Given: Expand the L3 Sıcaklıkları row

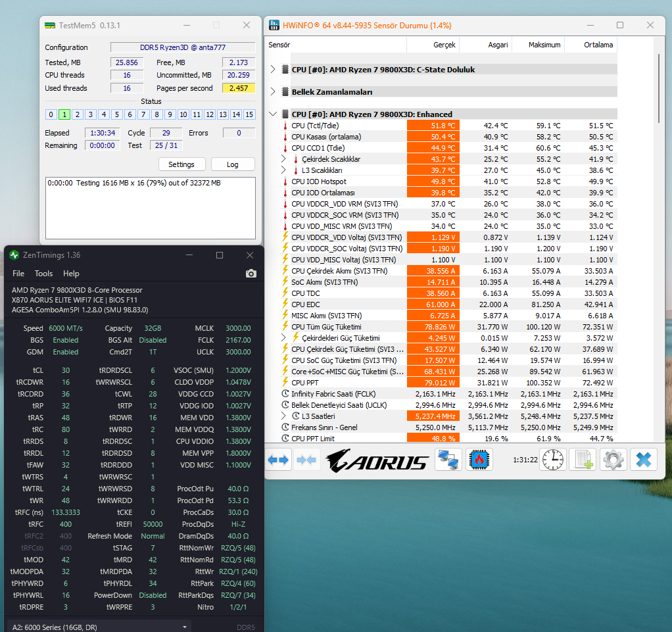Looking at the screenshot, I should click(x=283, y=170).
